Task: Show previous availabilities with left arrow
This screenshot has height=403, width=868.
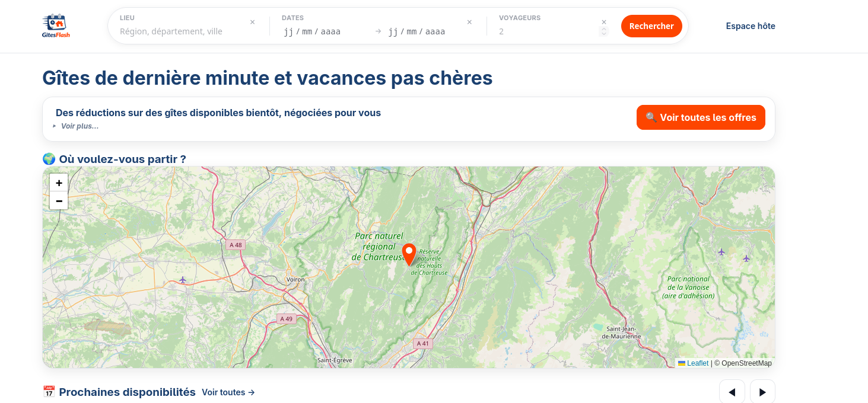Action: point(732,392)
